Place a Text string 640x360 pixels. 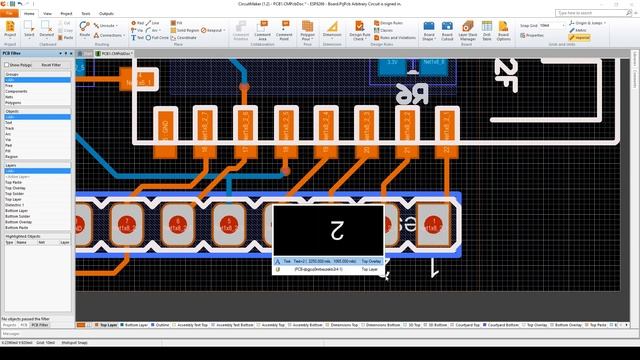137,38
